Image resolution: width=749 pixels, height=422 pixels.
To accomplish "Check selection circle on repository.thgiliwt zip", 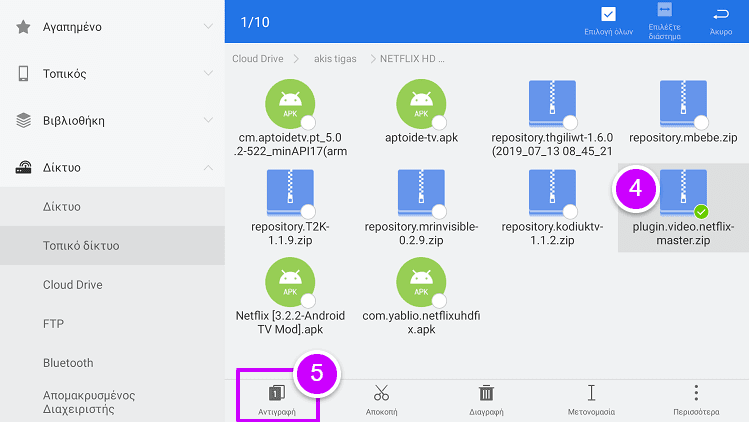I will click(x=570, y=122).
